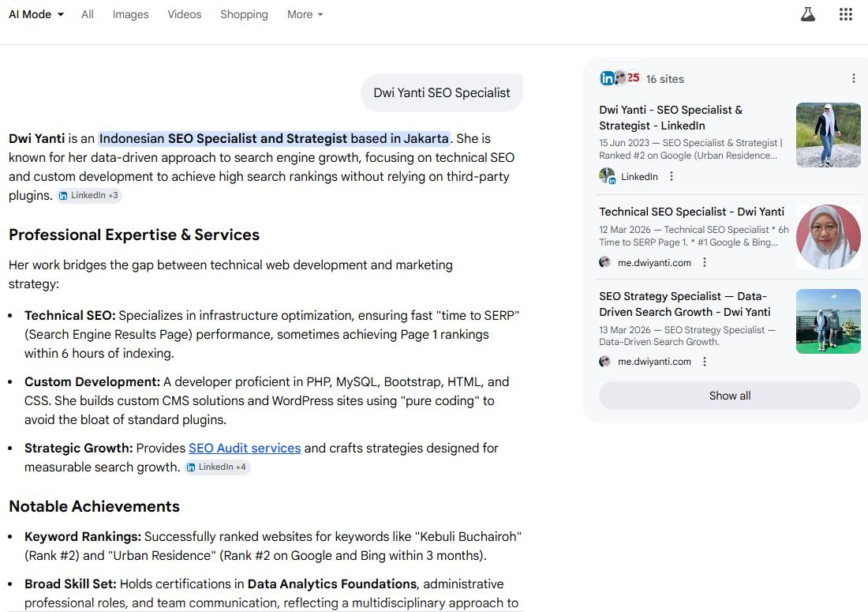Open the three-dot menu beside 16 sites
Image resolution: width=868 pixels, height=612 pixels.
pos(853,78)
